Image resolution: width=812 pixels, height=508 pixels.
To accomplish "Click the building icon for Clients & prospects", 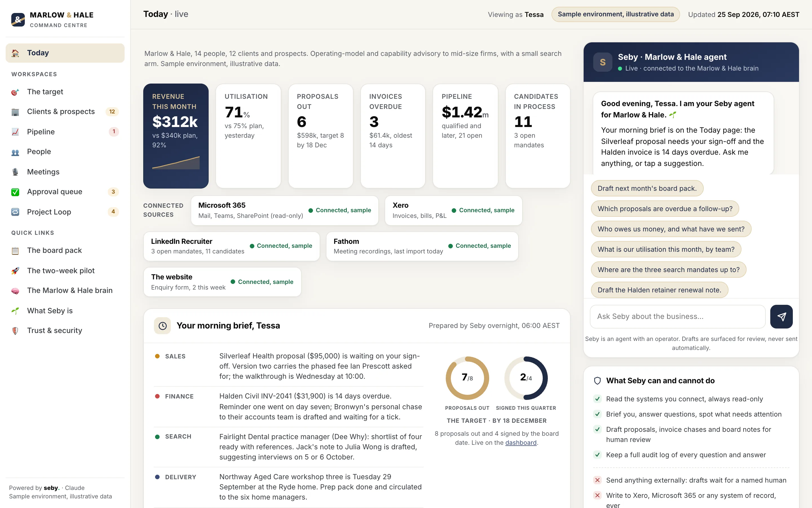I will coord(15,112).
